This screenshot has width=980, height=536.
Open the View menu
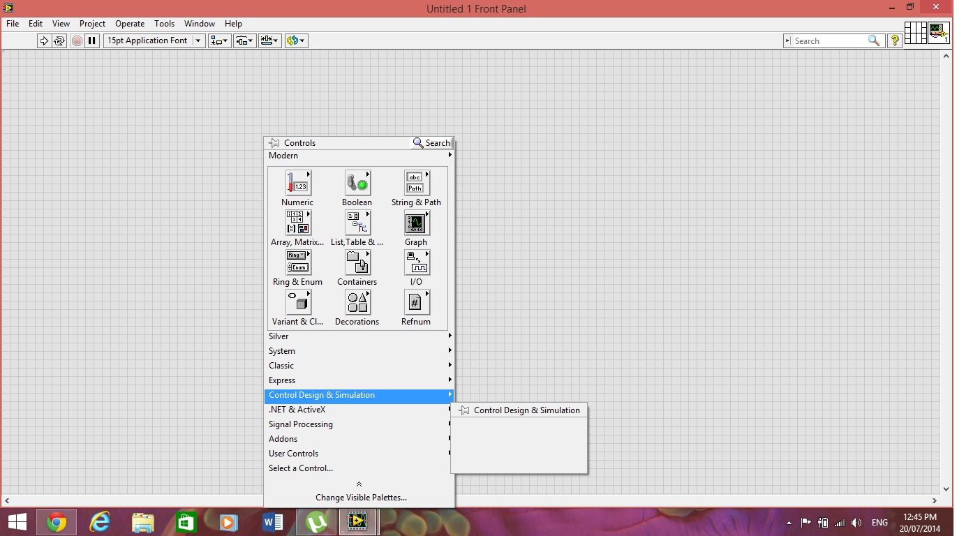click(x=61, y=24)
